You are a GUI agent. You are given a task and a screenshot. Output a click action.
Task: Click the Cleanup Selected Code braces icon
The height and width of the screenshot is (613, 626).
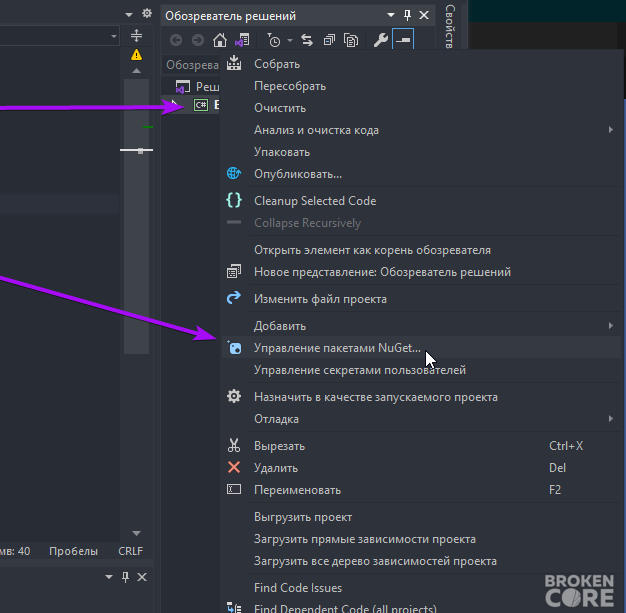coord(234,200)
